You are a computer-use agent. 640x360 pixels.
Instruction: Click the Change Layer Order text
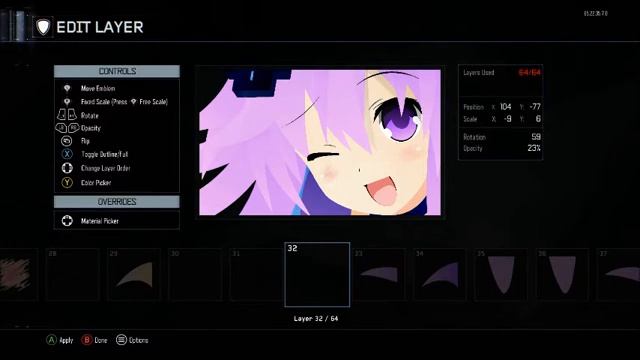[105, 168]
